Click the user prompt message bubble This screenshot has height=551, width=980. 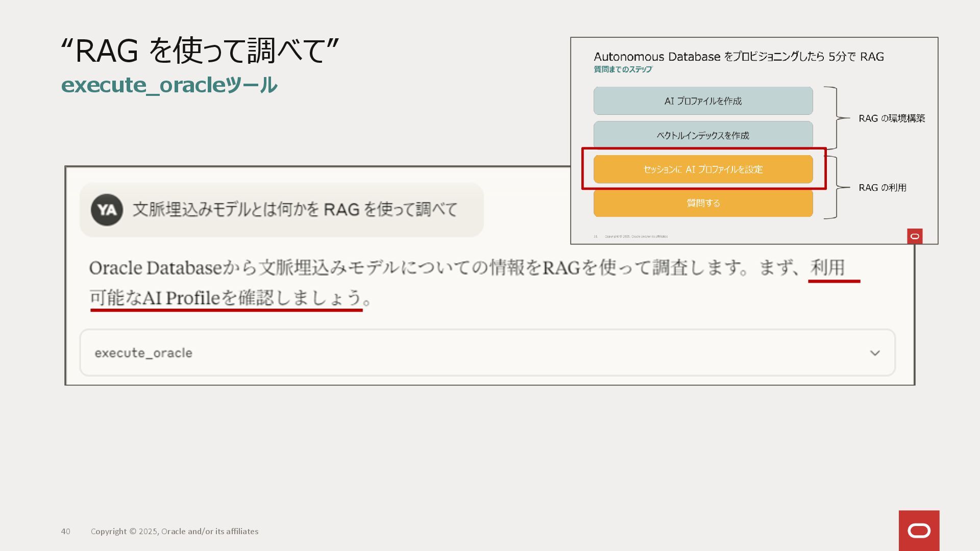[x=295, y=210]
